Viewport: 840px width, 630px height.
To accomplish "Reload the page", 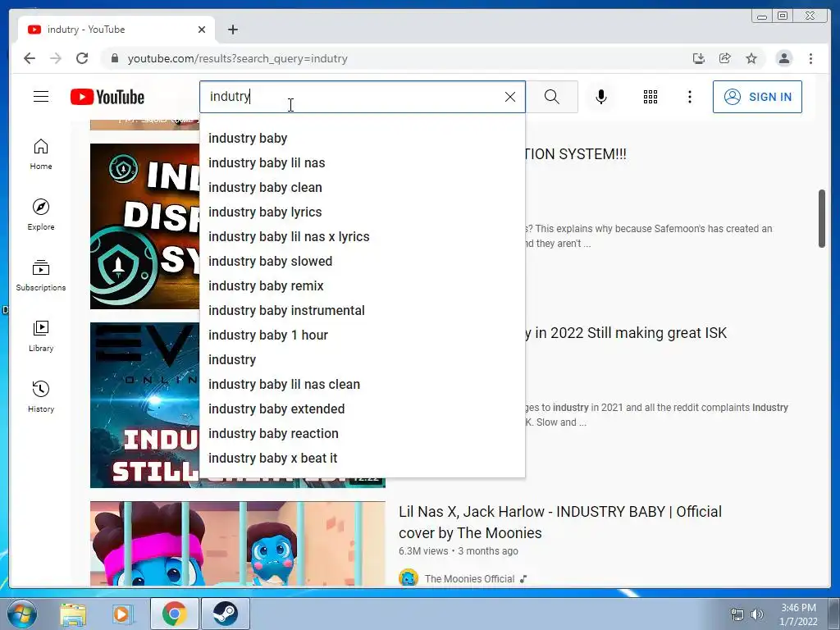I will point(82,58).
